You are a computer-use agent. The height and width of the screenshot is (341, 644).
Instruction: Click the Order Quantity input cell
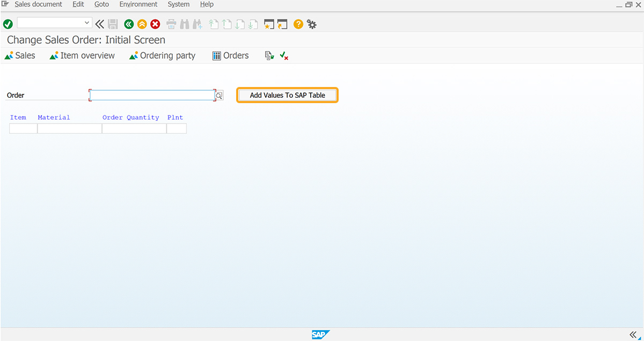click(x=134, y=128)
